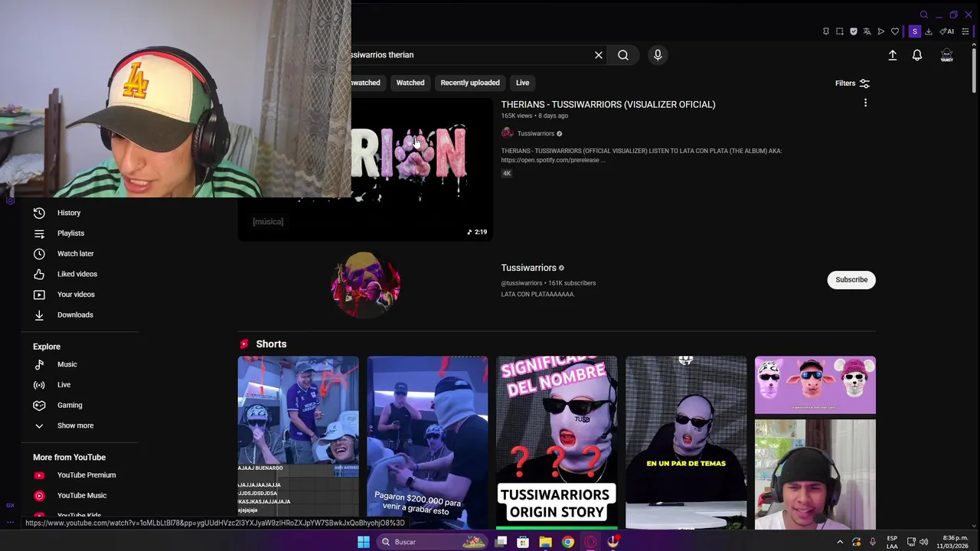Open THERIANS - TUSSIWARRIORS video title
Screen dimensions: 980x551
coord(608,104)
